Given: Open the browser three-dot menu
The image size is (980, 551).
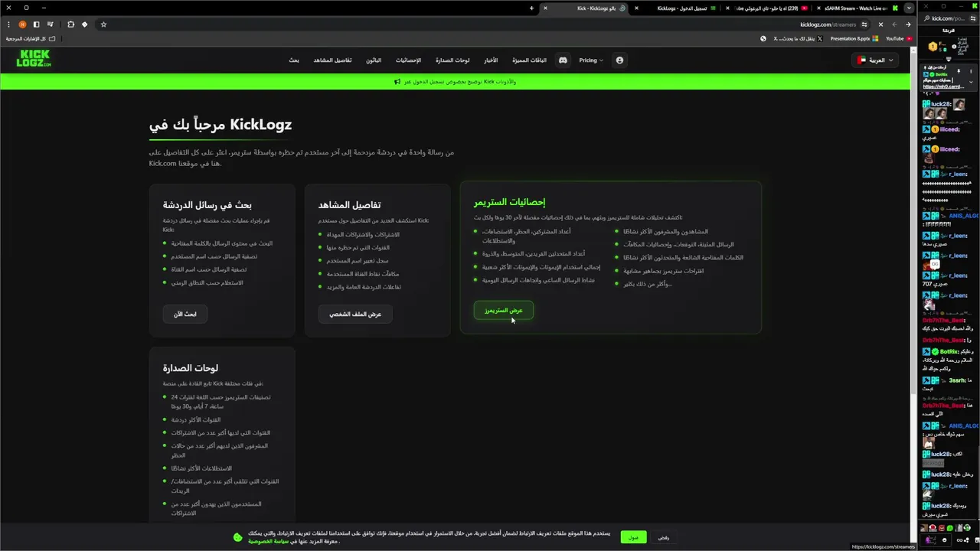Looking at the screenshot, I should (x=8, y=24).
